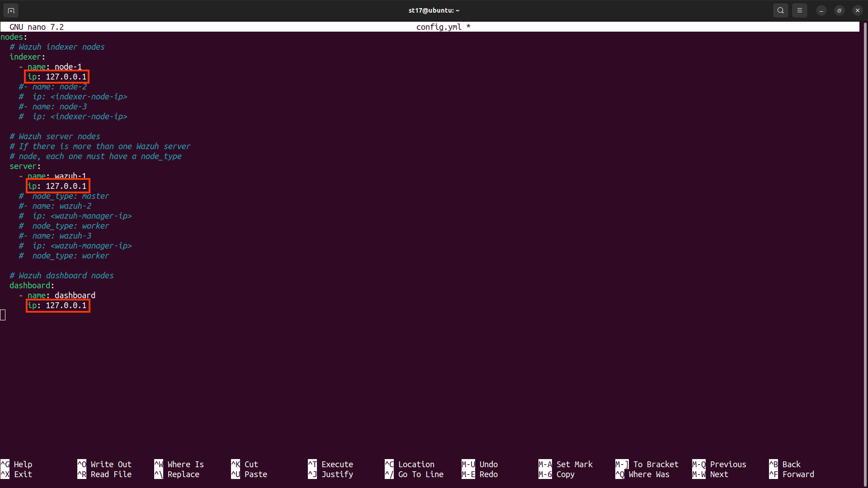Click the commented 'name: node-2' line
This screenshot has height=488, width=868.
tap(53, 87)
